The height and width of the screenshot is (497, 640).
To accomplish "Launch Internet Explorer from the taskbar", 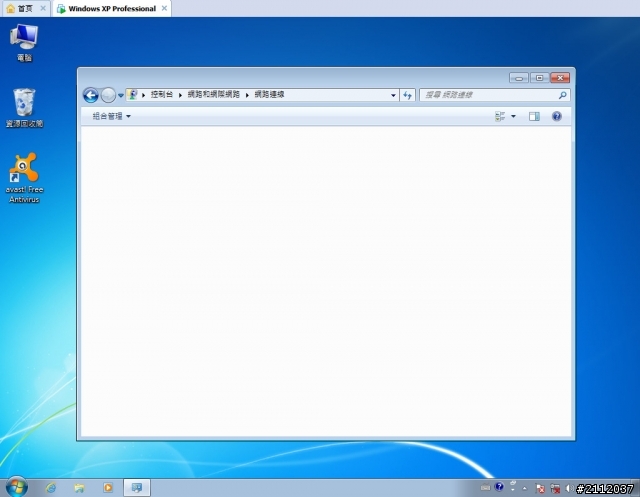I will click(x=51, y=488).
